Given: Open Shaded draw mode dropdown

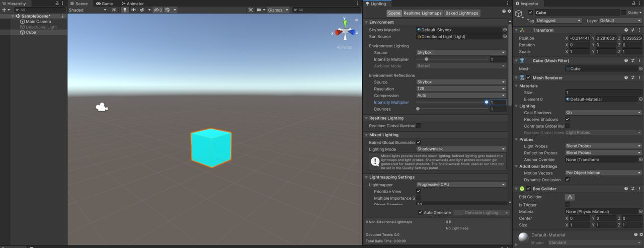Looking at the screenshot, I should pos(88,10).
